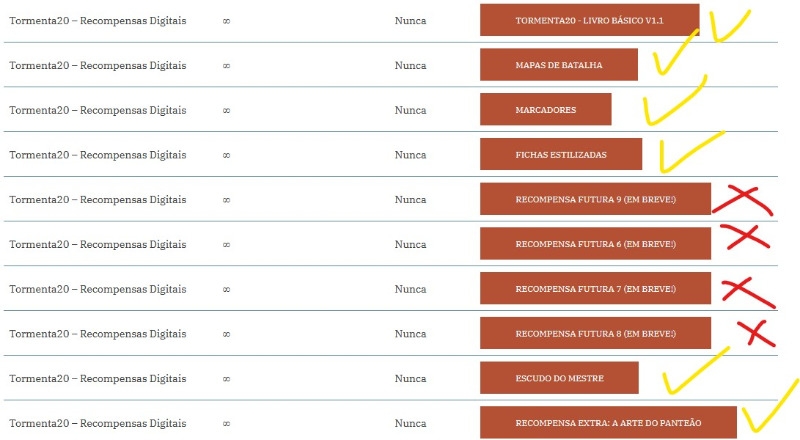Download the Escudo do Mestre reward
The image size is (800, 440).
point(558,378)
